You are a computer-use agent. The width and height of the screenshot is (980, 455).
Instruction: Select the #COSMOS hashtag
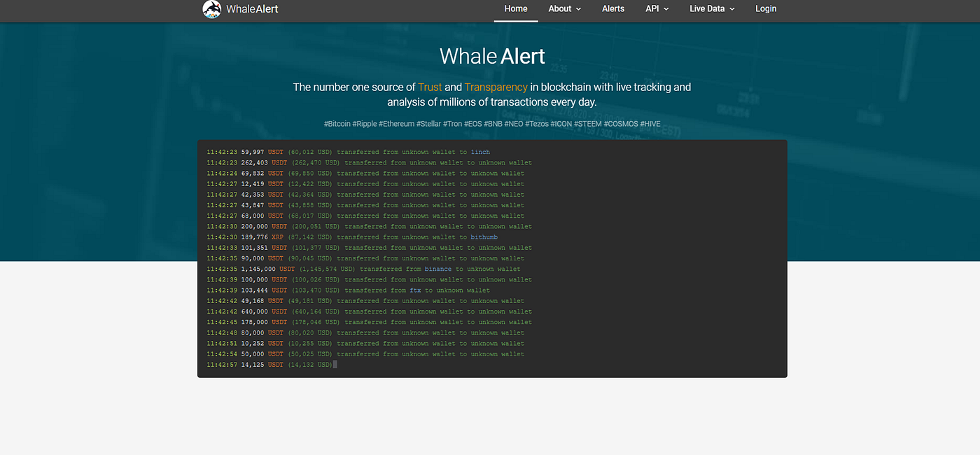click(x=621, y=124)
